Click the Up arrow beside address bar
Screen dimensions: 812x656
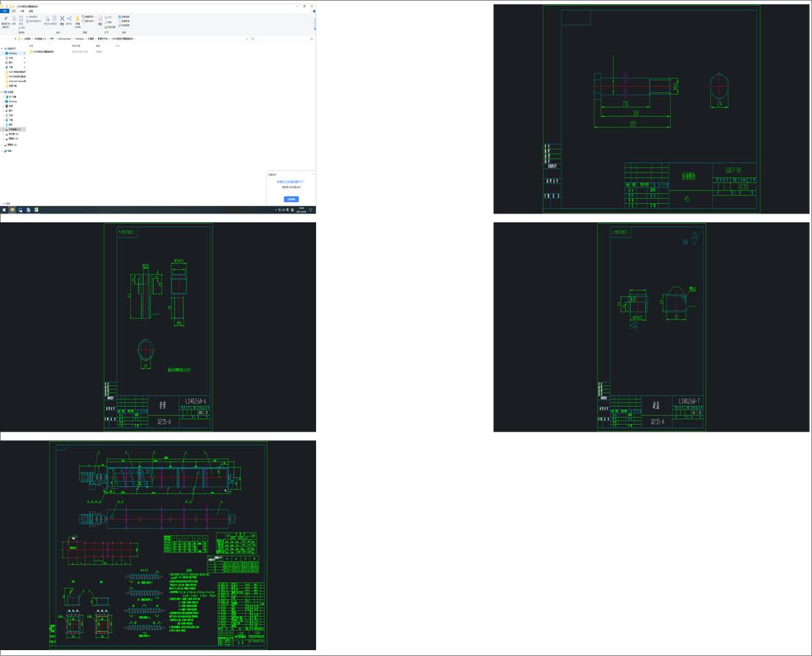click(x=15, y=39)
